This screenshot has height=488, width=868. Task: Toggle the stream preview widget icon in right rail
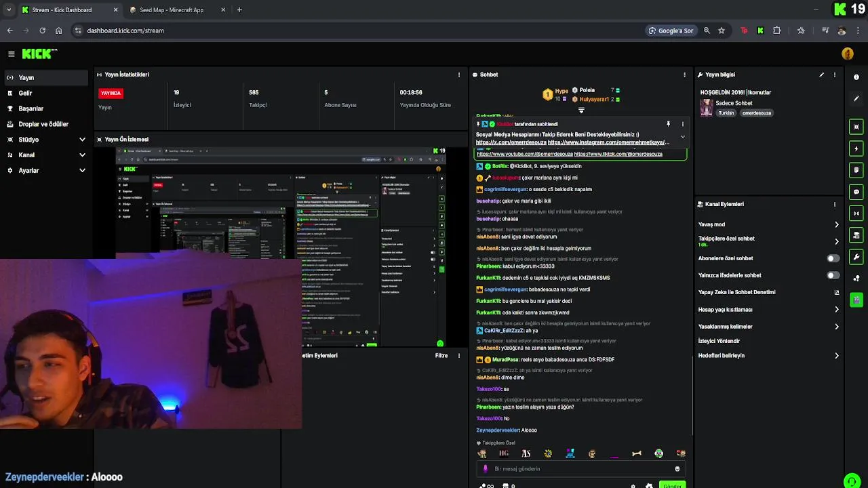point(856,127)
